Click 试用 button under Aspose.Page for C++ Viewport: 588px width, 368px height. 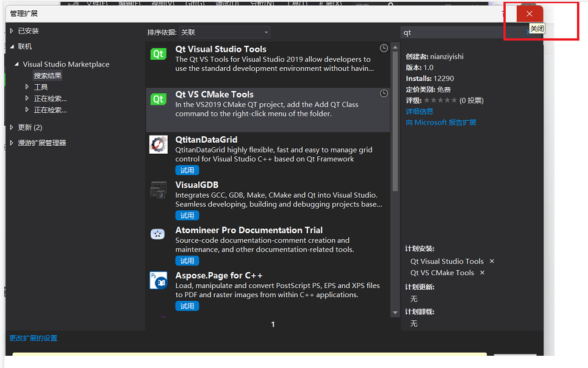click(187, 306)
